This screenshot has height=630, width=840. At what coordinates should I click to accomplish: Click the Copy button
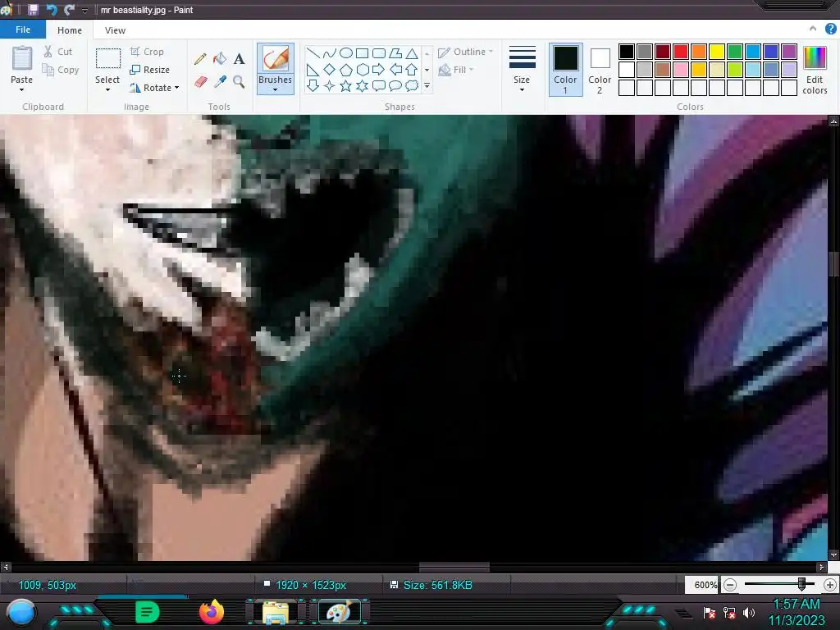coord(61,70)
